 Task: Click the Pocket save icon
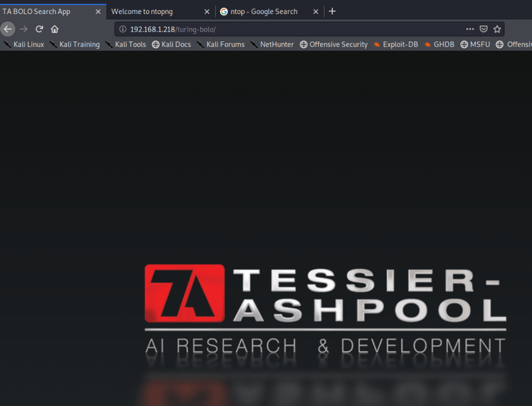coord(483,29)
